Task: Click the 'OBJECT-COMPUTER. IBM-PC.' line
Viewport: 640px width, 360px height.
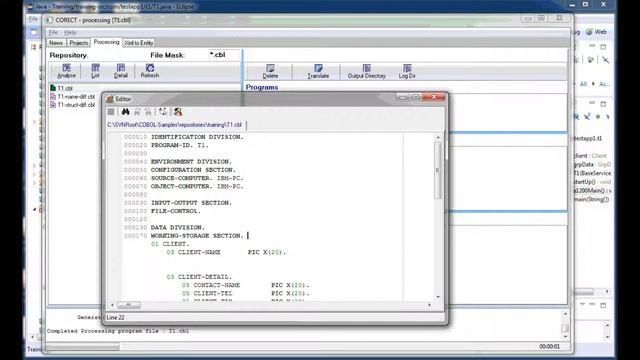Action: click(197, 187)
